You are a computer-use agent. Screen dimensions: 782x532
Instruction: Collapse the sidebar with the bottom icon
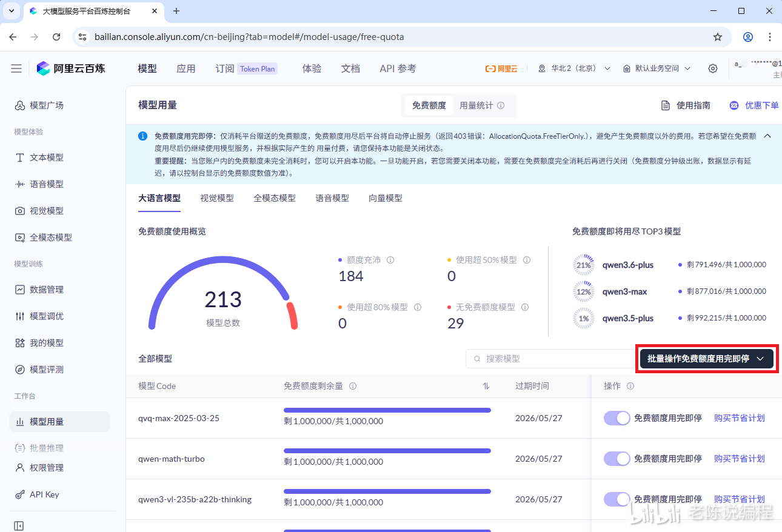(x=19, y=526)
